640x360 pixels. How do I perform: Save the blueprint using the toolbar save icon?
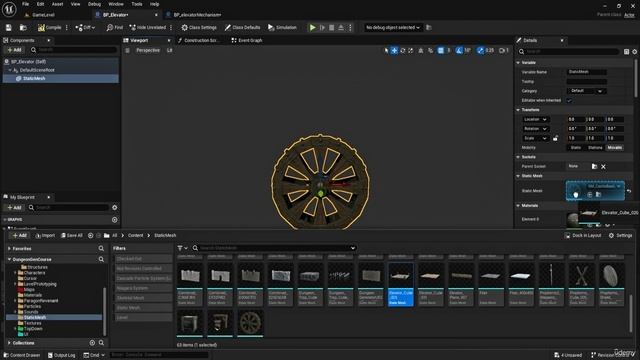[9, 27]
